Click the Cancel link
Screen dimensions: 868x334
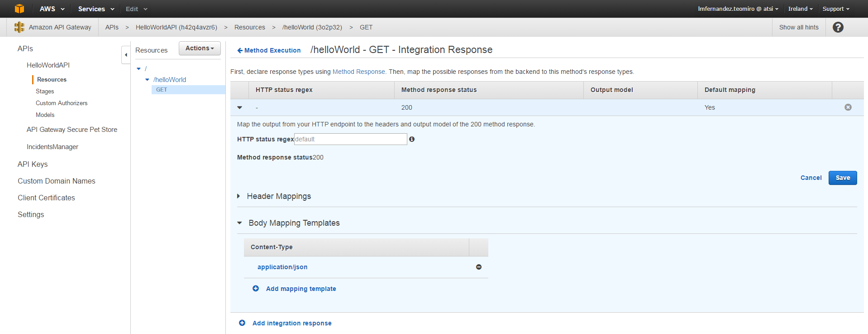pos(811,178)
